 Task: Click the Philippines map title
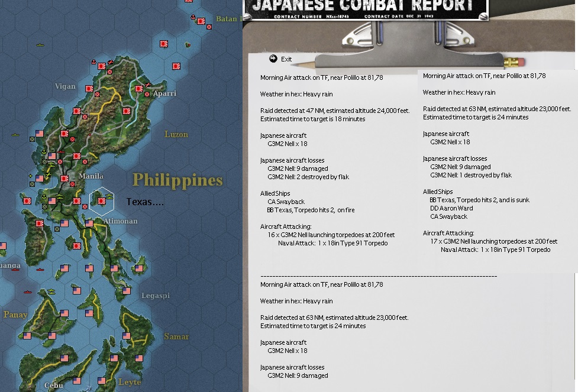[177, 180]
